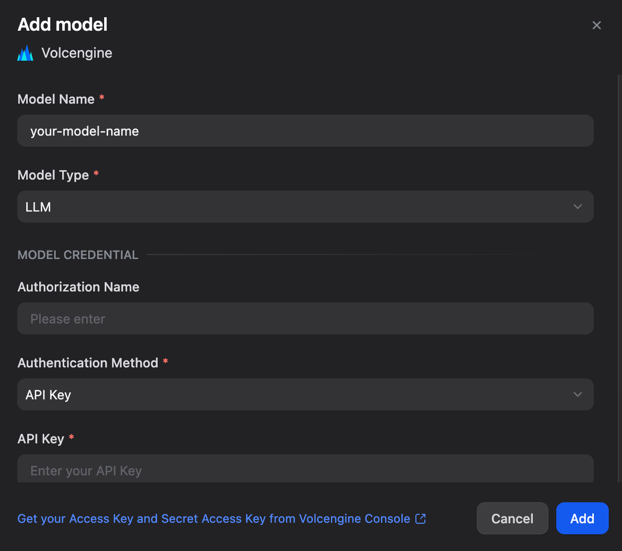
Task: Click the external link icon beside console link
Action: pos(421,519)
